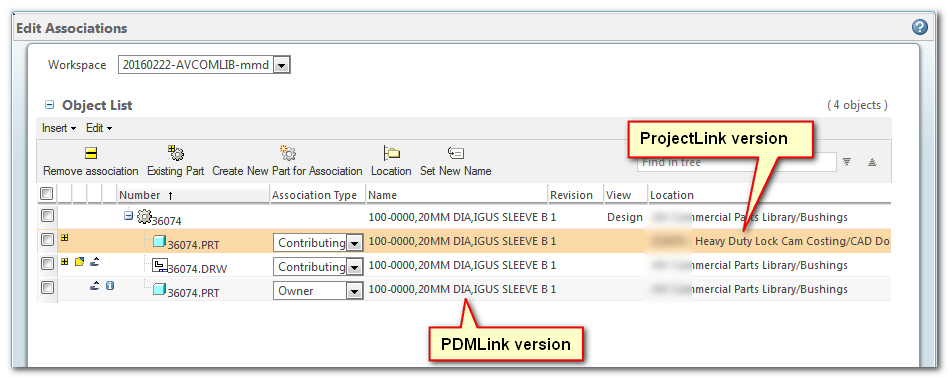
Task: Sort by the Name column header
Action: tap(382, 195)
